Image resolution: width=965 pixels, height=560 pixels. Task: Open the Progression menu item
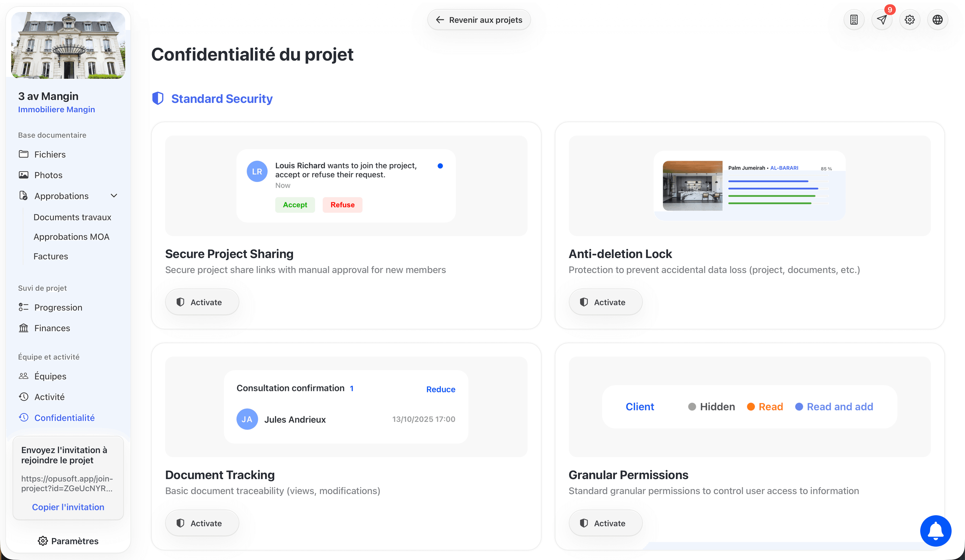(58, 307)
